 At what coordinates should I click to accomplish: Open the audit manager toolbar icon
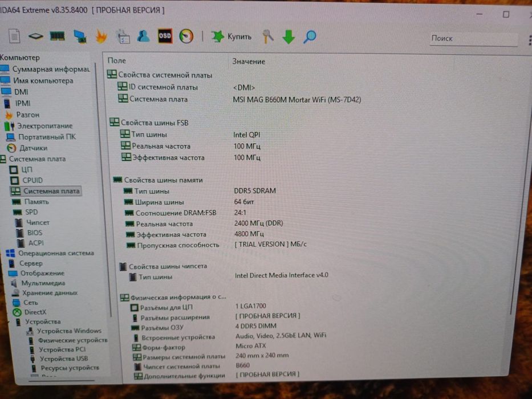click(x=123, y=36)
